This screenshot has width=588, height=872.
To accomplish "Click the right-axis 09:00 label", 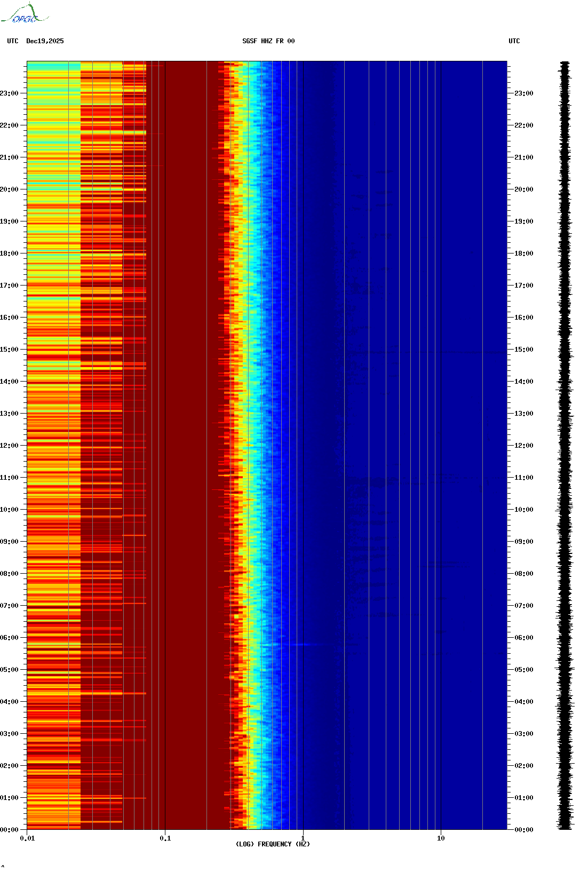I will pos(524,542).
